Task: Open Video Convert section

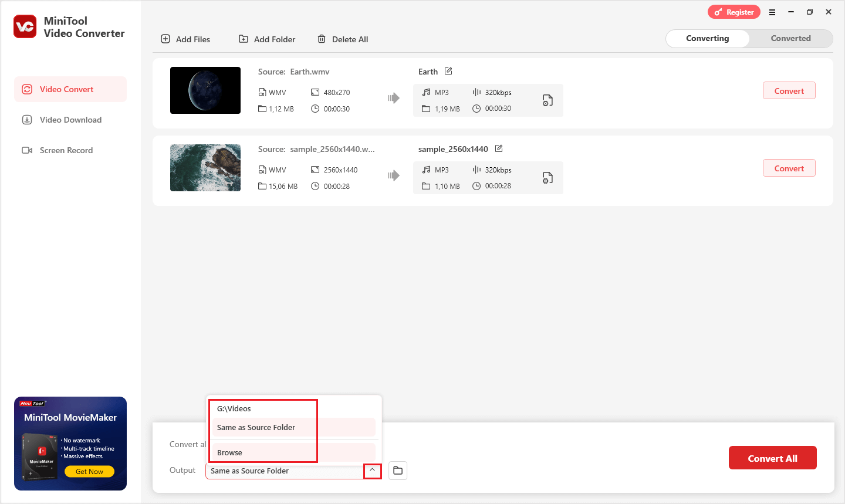Action: click(70, 89)
